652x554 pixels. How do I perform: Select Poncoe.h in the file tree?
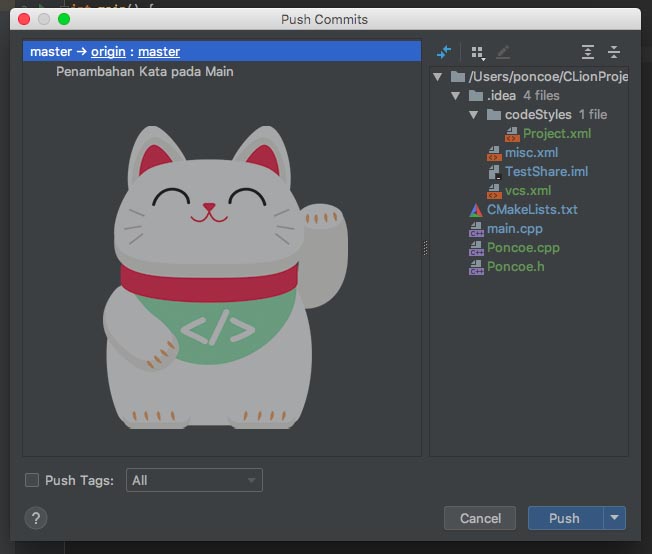(516, 267)
